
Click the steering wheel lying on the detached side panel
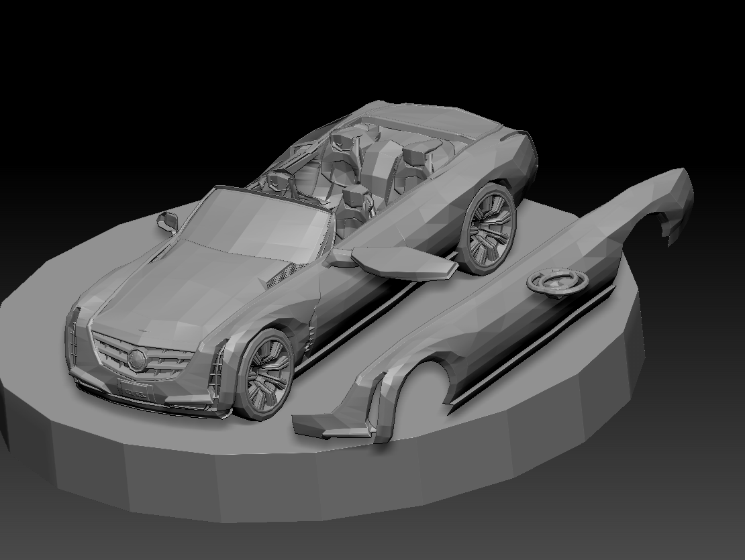(x=557, y=282)
